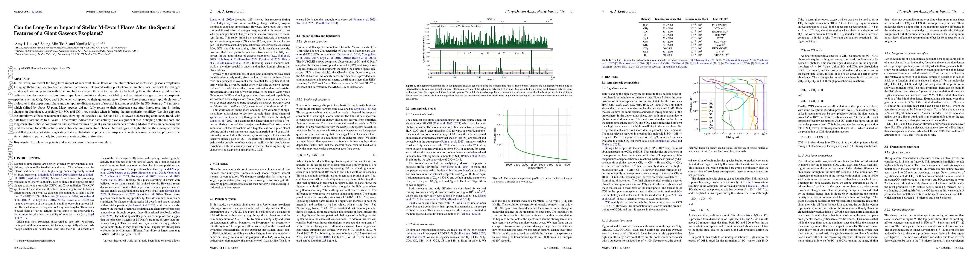The height and width of the screenshot is (258, 980).
Task: Follow the Dyrek et al. 2024 reference
Action: tap(270, 60)
